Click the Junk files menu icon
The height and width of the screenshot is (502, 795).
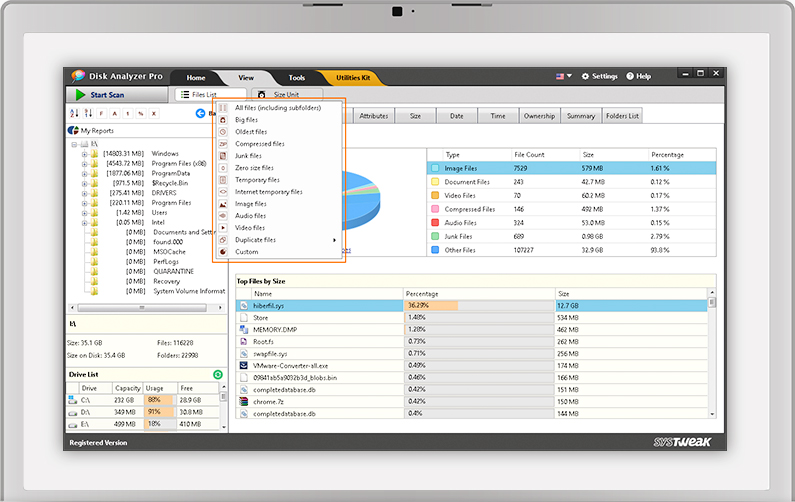coord(223,156)
